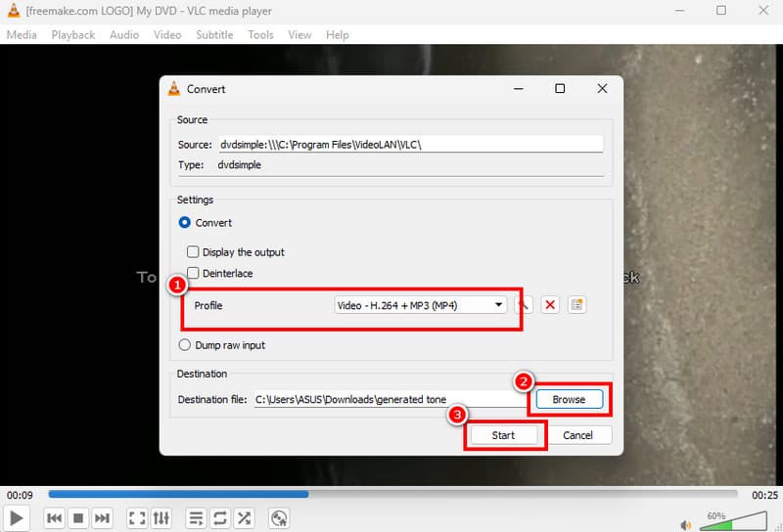The image size is (783, 532).
Task: Click the Convert dialog cone icon
Action: tap(174, 89)
